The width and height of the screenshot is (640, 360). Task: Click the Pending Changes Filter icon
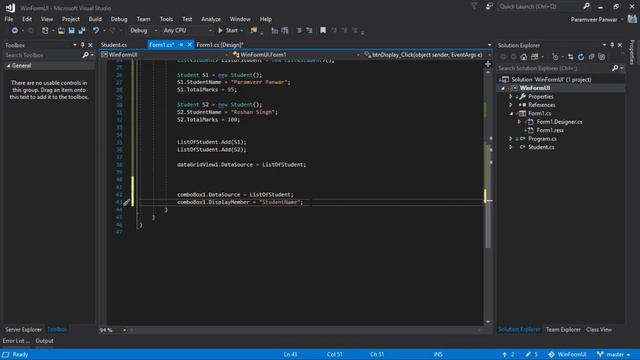[555, 57]
